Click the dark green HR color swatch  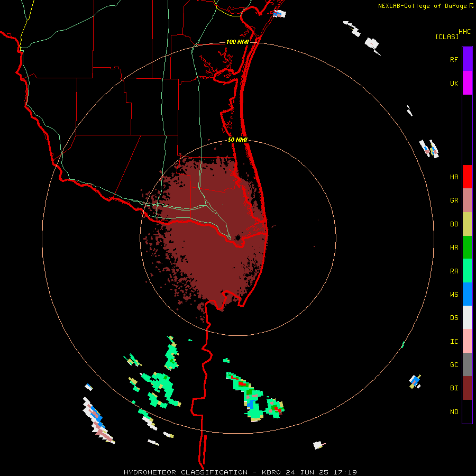coord(467,248)
